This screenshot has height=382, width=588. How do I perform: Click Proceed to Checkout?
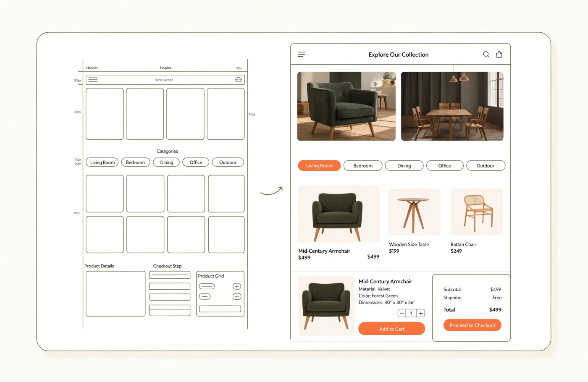coord(472,325)
